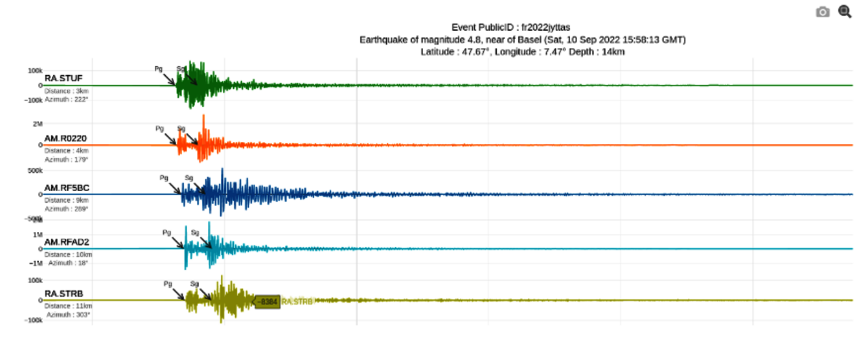
Task: Click the -8384 hover tooltip box
Action: point(267,301)
